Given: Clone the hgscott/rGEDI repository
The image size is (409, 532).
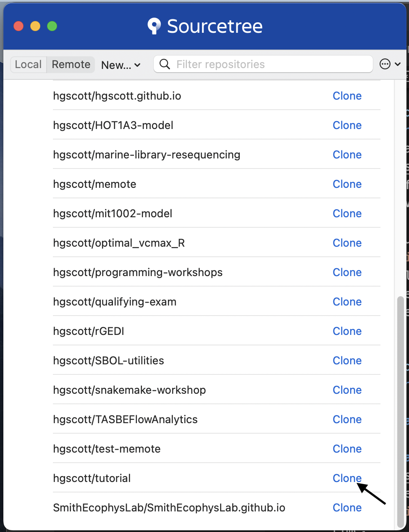Looking at the screenshot, I should (x=347, y=331).
